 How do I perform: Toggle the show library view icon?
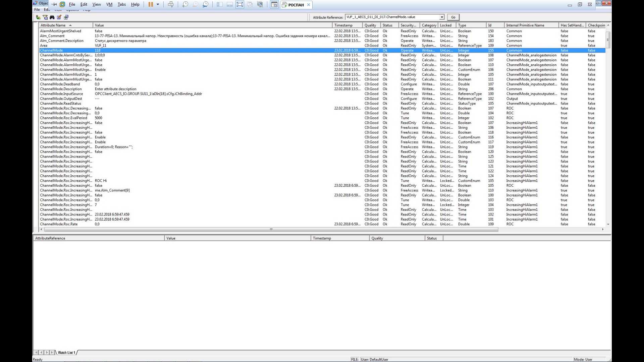click(219, 4)
